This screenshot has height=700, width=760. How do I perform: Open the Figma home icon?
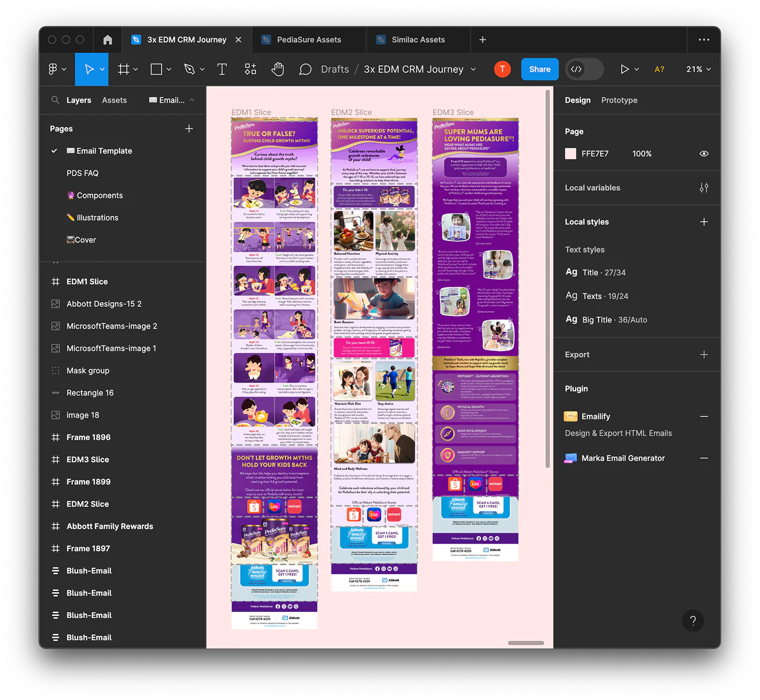click(107, 40)
